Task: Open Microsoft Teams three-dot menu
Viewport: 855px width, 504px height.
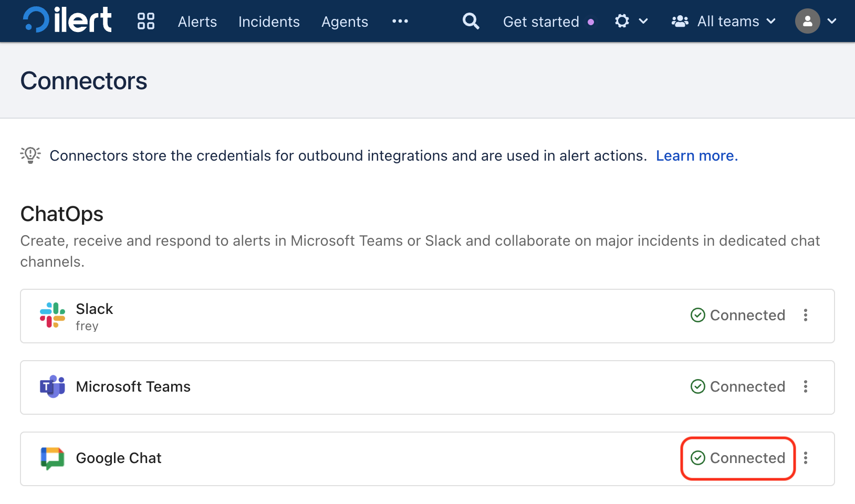Action: point(806,387)
